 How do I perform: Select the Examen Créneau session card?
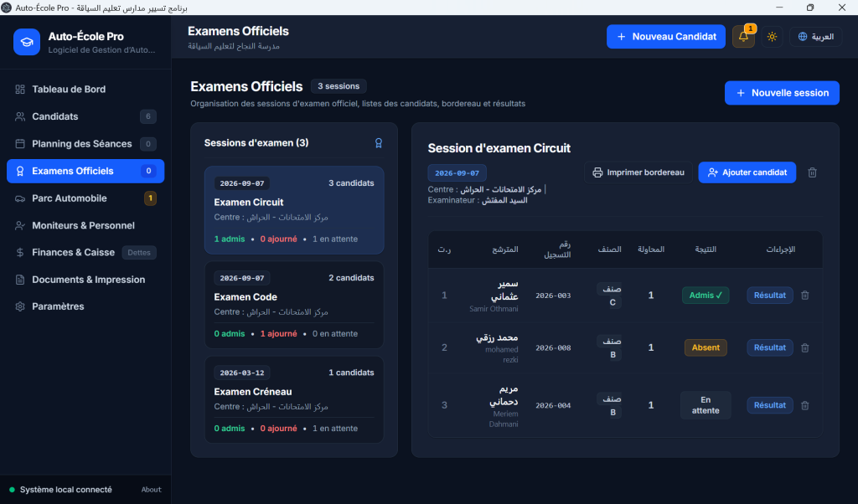click(x=294, y=399)
